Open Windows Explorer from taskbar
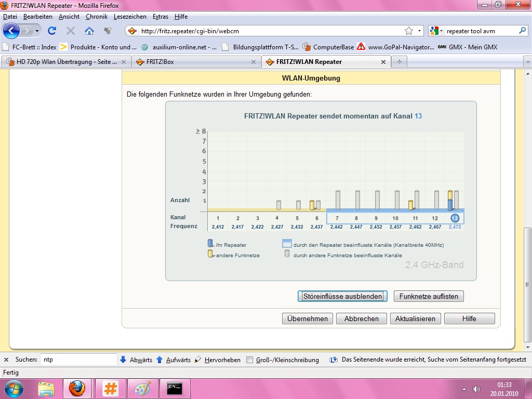The image size is (532, 399). pos(46,389)
